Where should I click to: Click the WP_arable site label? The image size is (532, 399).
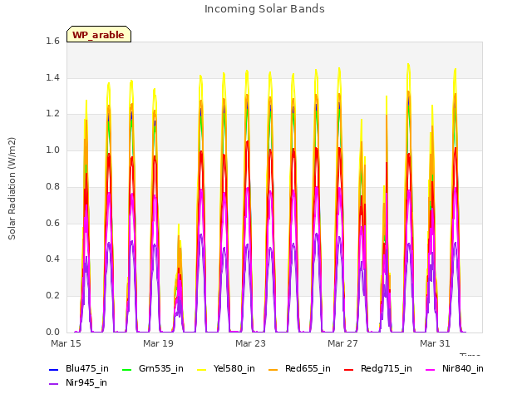click(x=99, y=35)
